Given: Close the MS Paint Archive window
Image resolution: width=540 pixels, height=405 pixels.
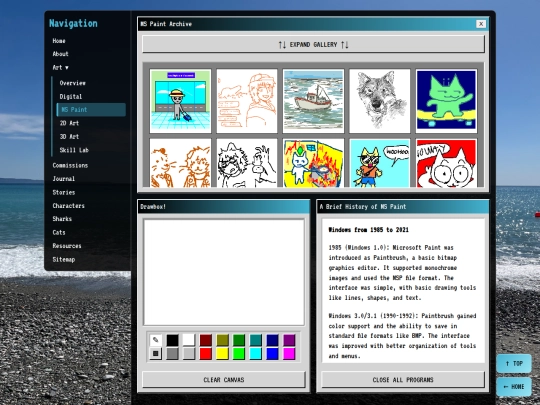Looking at the screenshot, I should (481, 24).
